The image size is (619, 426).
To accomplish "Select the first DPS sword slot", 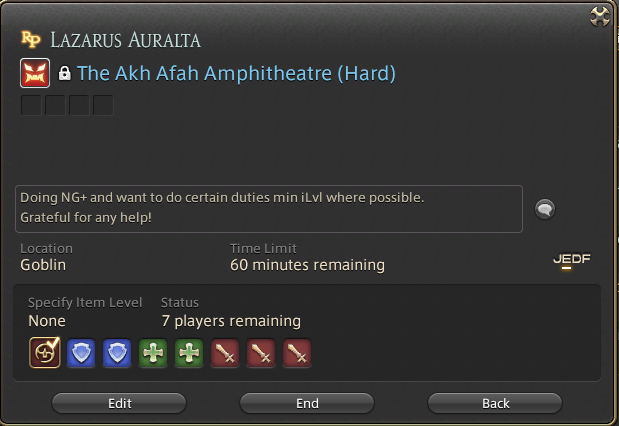I will coord(225,353).
